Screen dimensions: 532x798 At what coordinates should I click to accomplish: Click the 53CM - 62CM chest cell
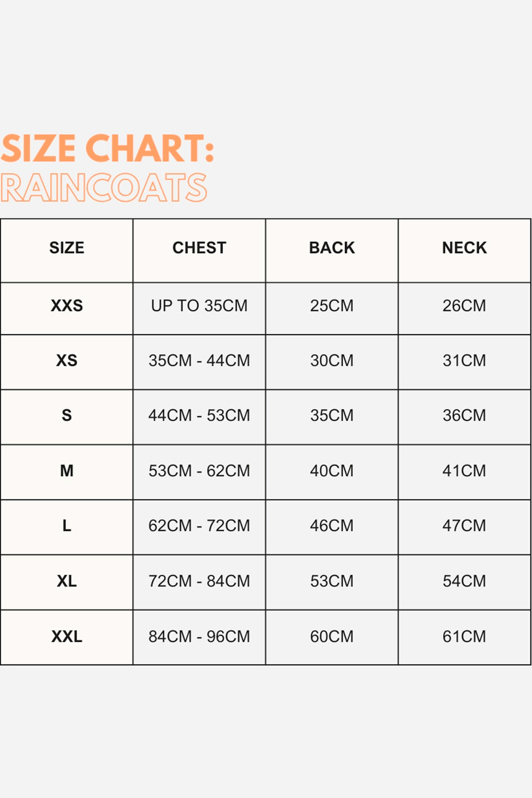pos(199,471)
